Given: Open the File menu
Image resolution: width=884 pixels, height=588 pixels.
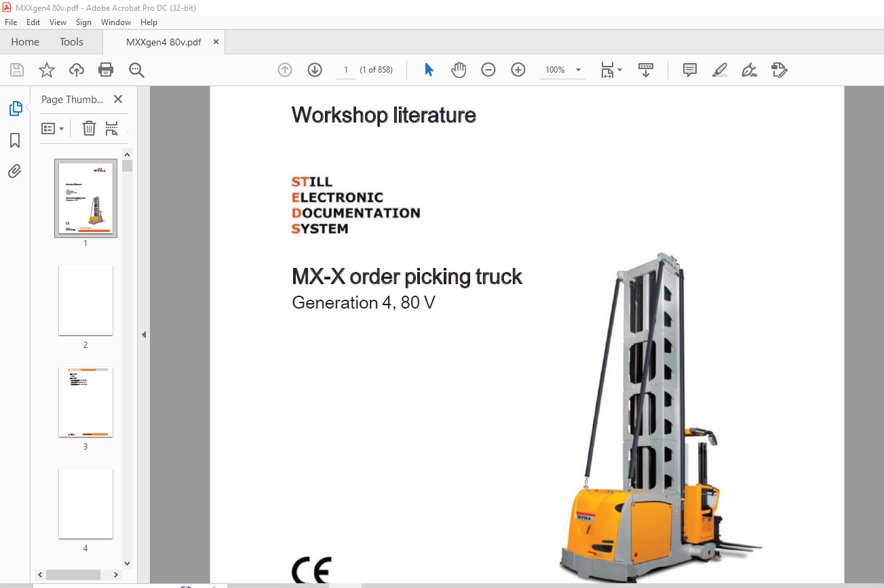Looking at the screenshot, I should 11,22.
